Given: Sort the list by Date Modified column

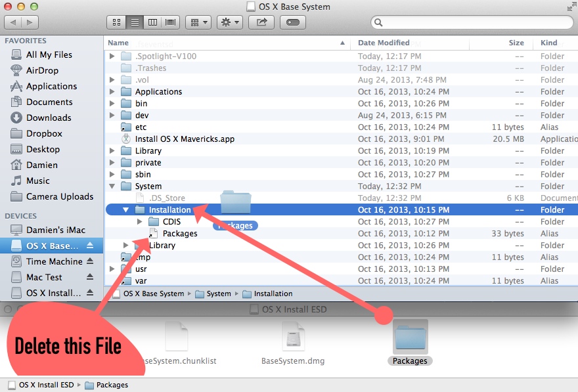Looking at the screenshot, I should point(409,43).
